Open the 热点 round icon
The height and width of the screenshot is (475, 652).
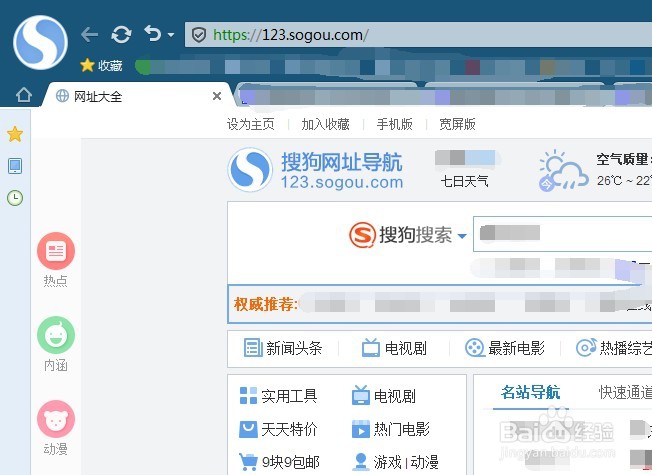pos(56,251)
